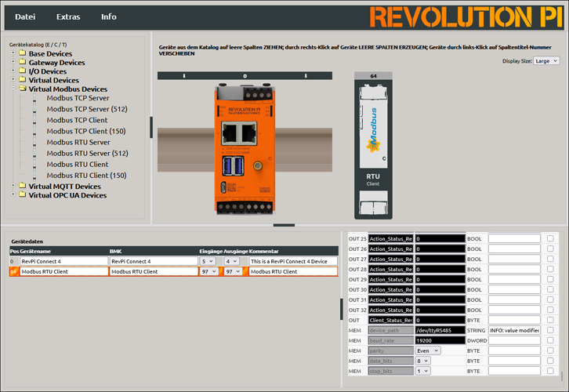Image resolution: width=569 pixels, height=392 pixels.
Task: Open the Extras menu
Action: click(x=68, y=16)
